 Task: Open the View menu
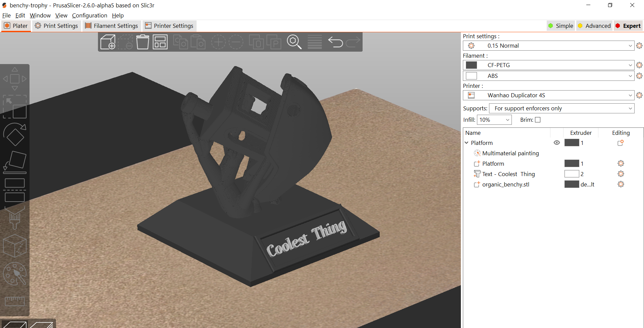click(61, 15)
